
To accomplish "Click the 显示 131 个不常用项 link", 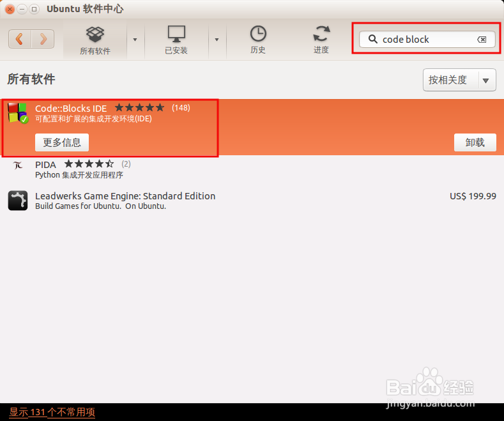I will (x=52, y=412).
